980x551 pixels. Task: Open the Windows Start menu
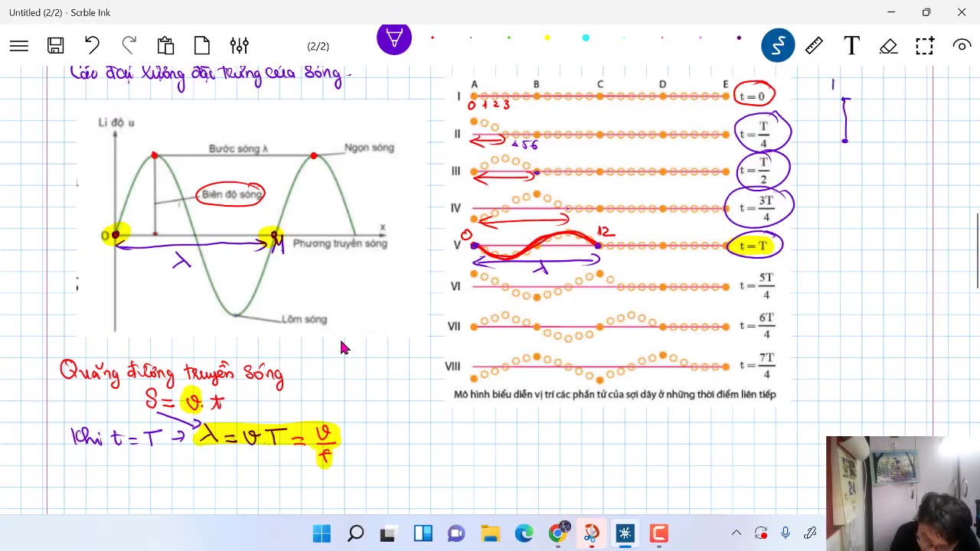pyautogui.click(x=322, y=533)
